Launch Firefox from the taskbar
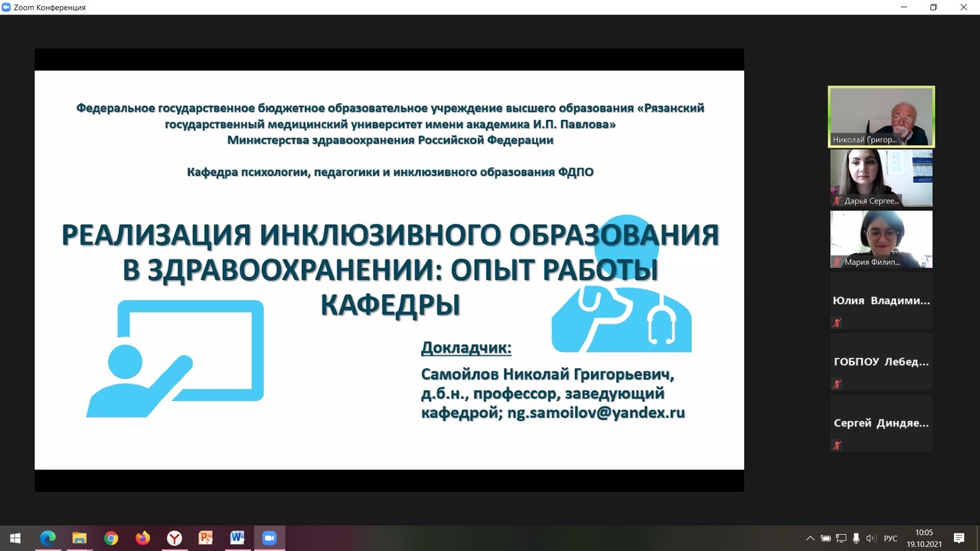980x551 pixels. pyautogui.click(x=142, y=538)
